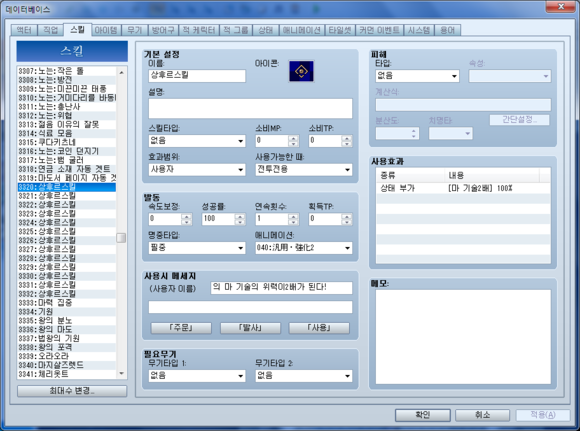580x431 pixels.
Task: Select skill 3333 마력 집중
Action: click(67, 303)
